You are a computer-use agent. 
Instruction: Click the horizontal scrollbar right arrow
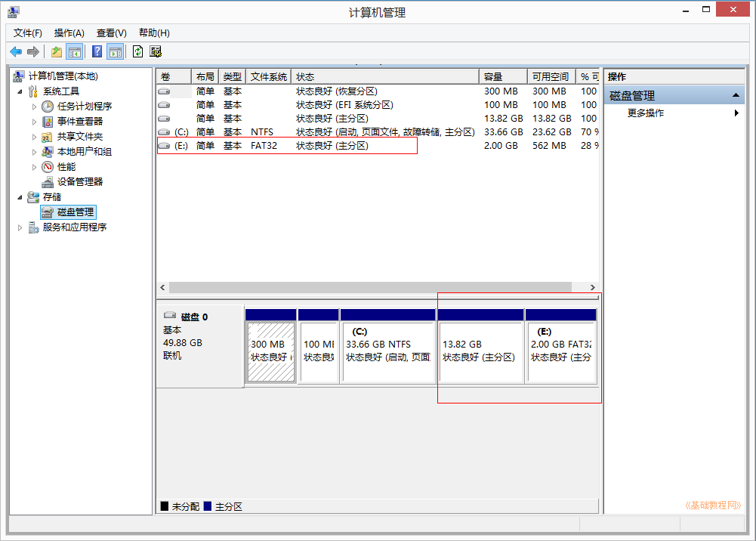pos(593,287)
